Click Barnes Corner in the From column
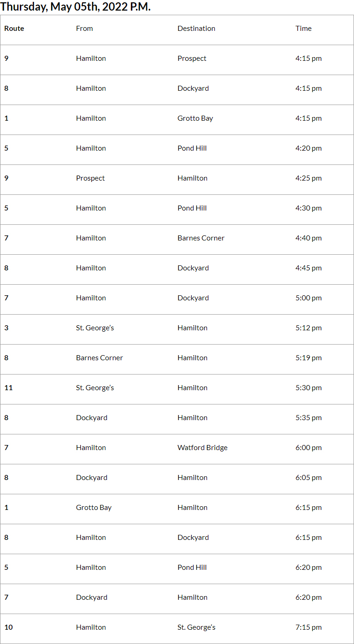This screenshot has width=354, height=644. 100,358
